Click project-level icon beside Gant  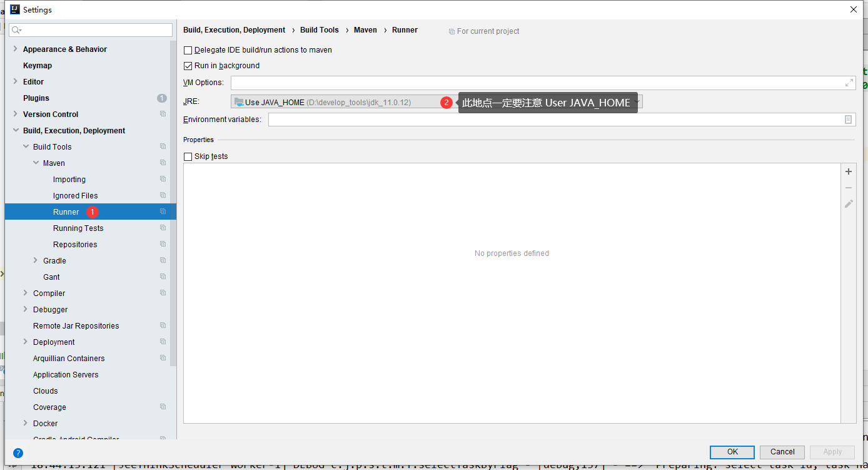click(163, 277)
